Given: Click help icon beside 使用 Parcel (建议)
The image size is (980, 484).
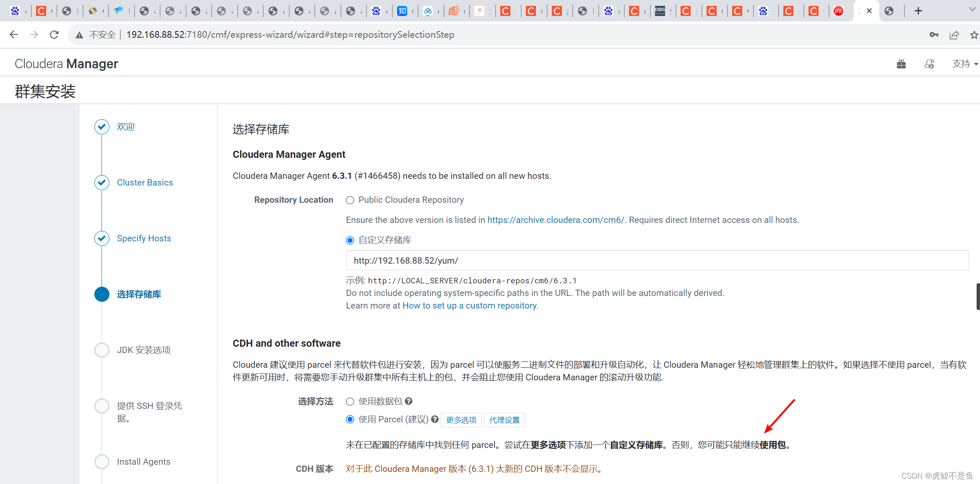Looking at the screenshot, I should pos(435,419).
